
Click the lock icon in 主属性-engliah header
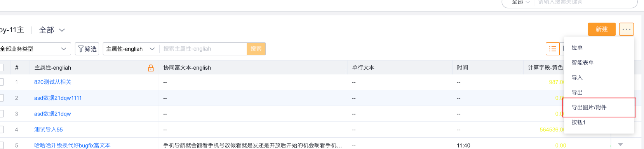click(151, 68)
